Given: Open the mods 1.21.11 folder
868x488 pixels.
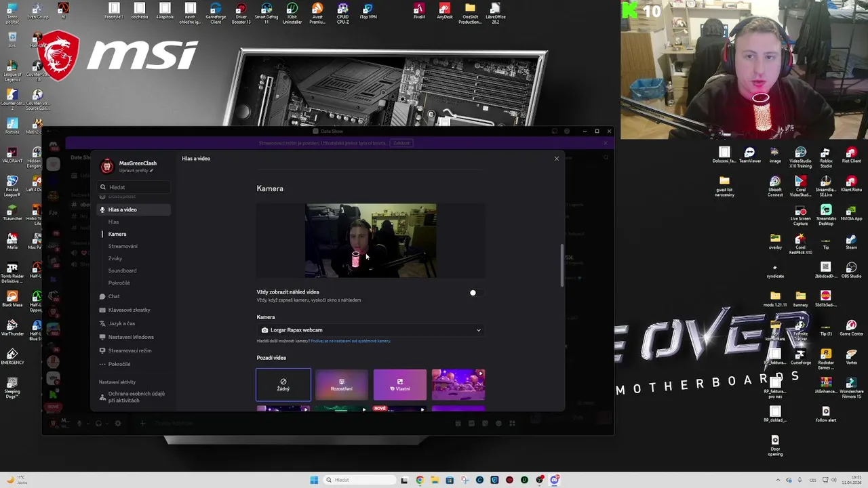Looking at the screenshot, I should coord(775,299).
